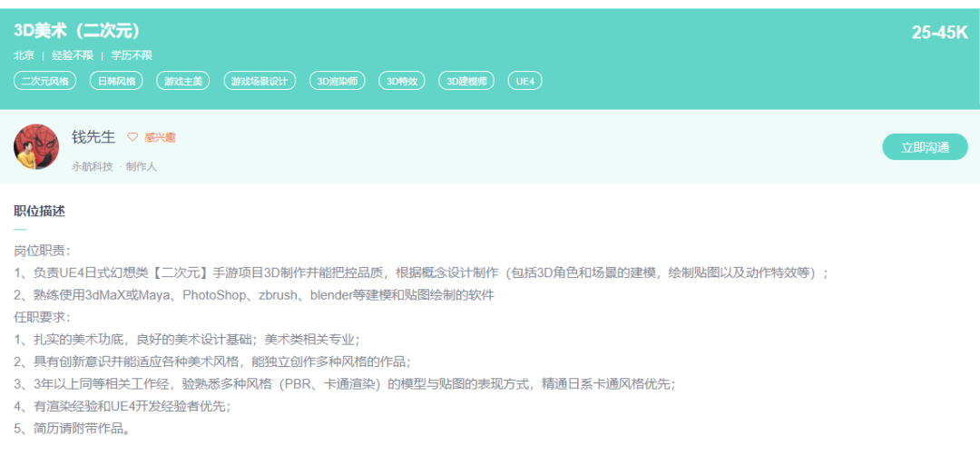Image resolution: width=980 pixels, height=456 pixels.
Task: Select the 3D渲染师 tag
Action: tap(337, 81)
